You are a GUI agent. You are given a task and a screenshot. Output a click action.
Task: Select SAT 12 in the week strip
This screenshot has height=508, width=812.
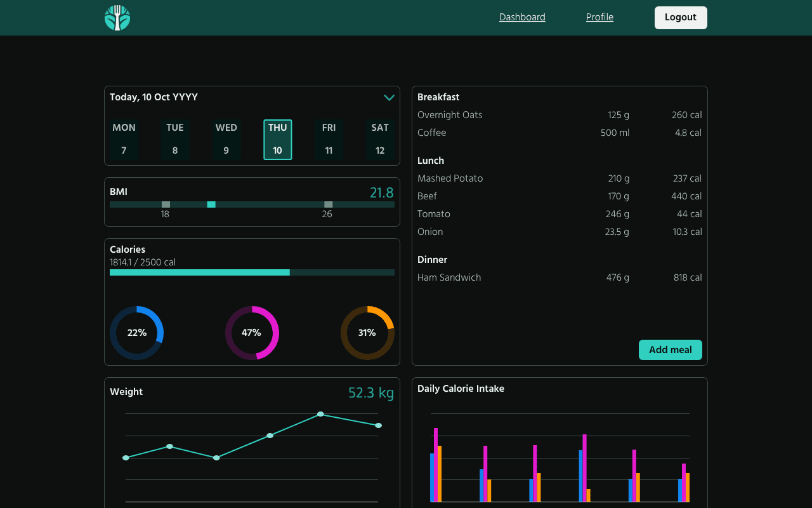click(380, 140)
